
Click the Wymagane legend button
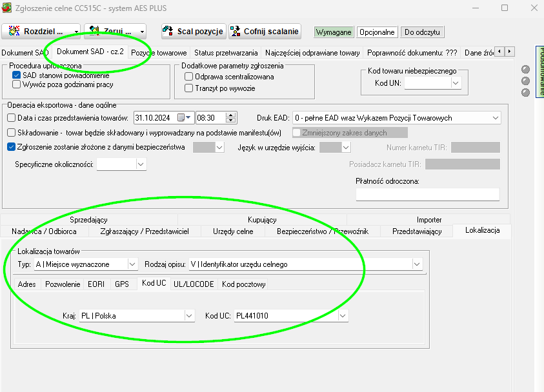334,32
